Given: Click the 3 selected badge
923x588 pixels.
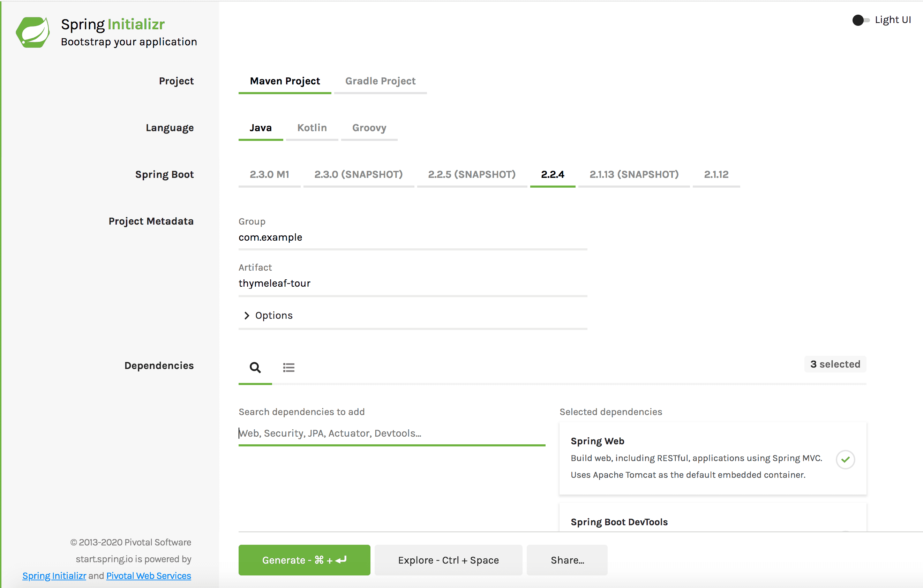Looking at the screenshot, I should coord(835,364).
